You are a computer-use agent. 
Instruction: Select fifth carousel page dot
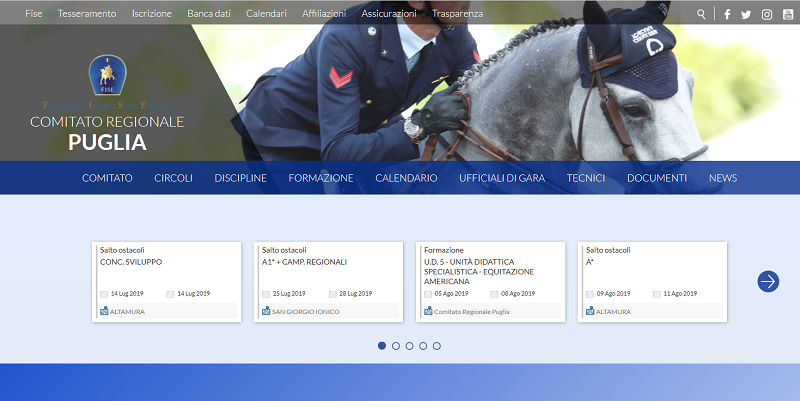point(437,346)
